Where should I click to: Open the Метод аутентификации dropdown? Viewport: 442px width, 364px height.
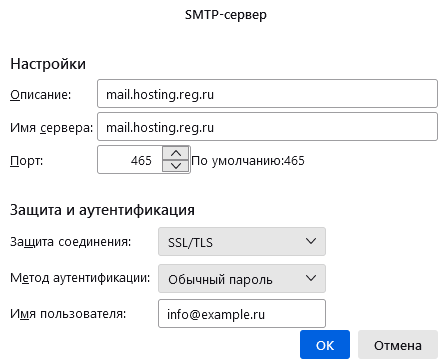click(x=242, y=279)
